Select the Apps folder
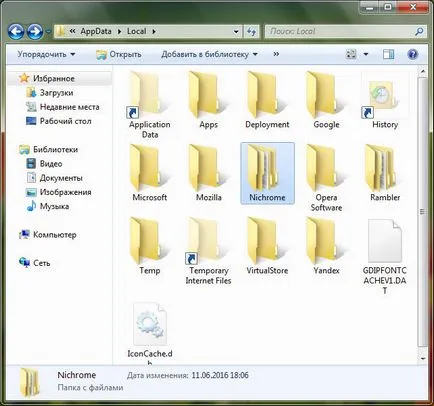The width and height of the screenshot is (434, 406). (208, 100)
